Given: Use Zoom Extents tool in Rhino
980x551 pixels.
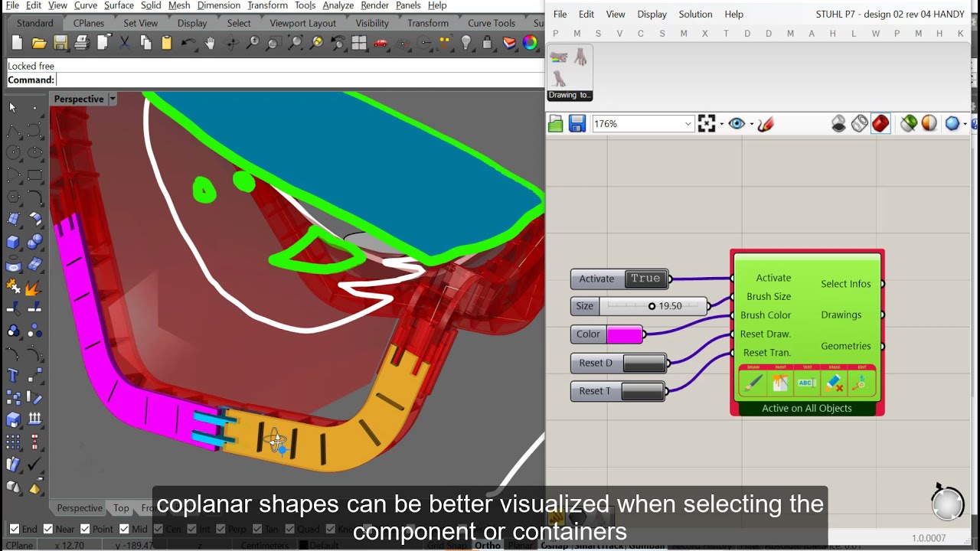Looking at the screenshot, I should [295, 43].
